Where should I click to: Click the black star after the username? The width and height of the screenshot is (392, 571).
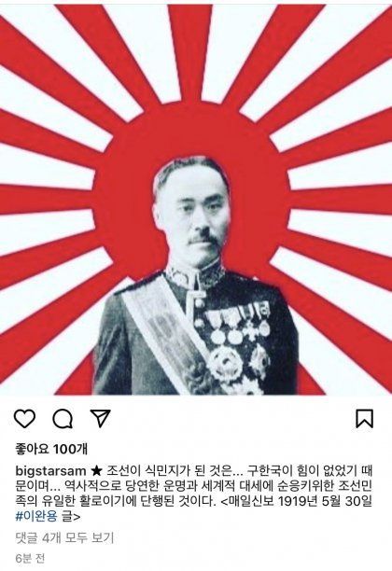coord(96,471)
